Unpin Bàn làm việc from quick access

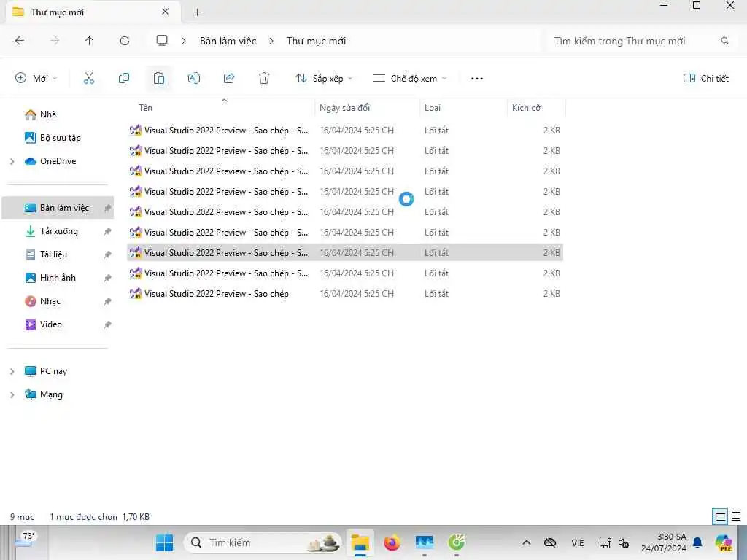pos(108,208)
